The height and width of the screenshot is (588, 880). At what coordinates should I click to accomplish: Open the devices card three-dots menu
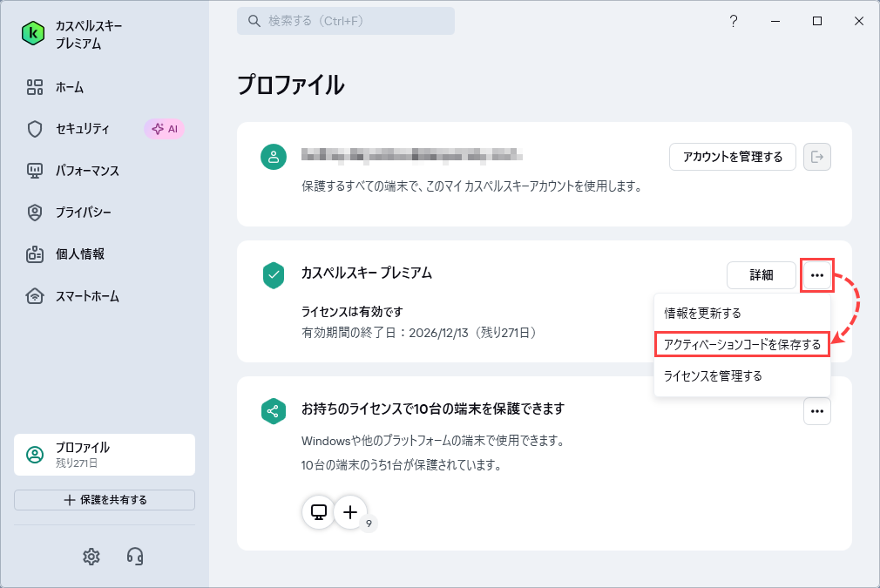pos(817,411)
